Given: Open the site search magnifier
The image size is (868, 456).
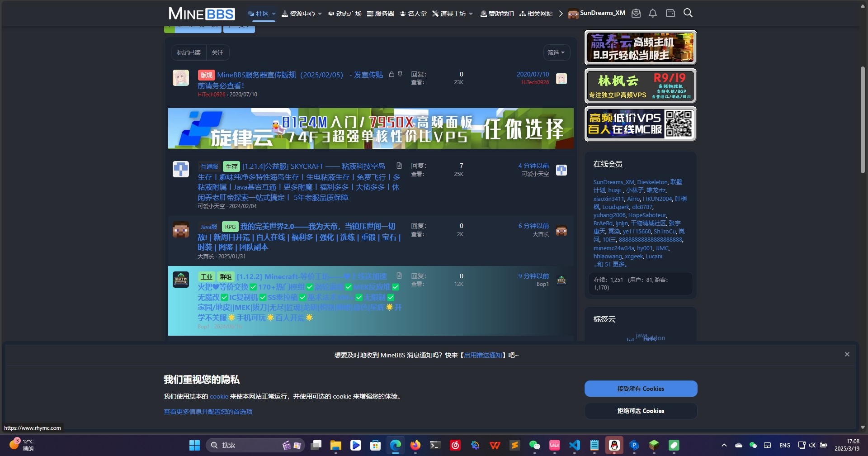Looking at the screenshot, I should [x=688, y=13].
